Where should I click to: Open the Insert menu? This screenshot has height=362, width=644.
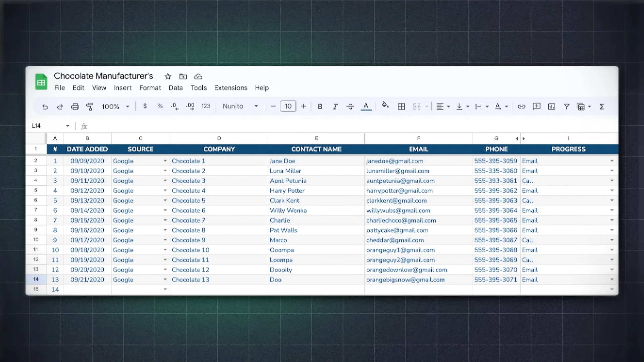coord(123,88)
